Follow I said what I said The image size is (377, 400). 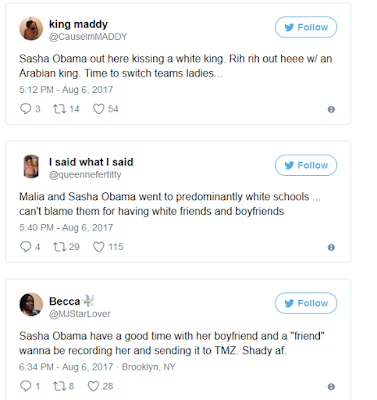[306, 165]
